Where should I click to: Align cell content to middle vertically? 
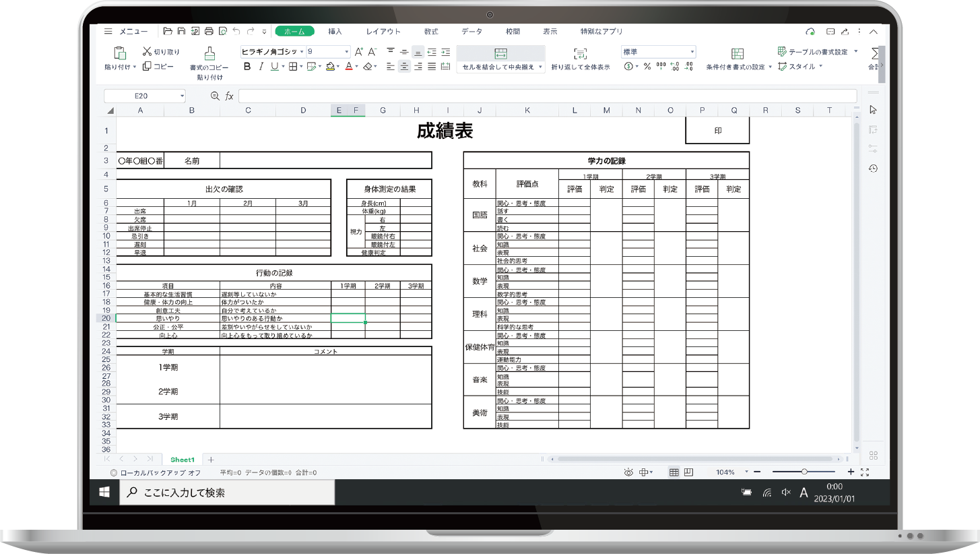pos(404,51)
